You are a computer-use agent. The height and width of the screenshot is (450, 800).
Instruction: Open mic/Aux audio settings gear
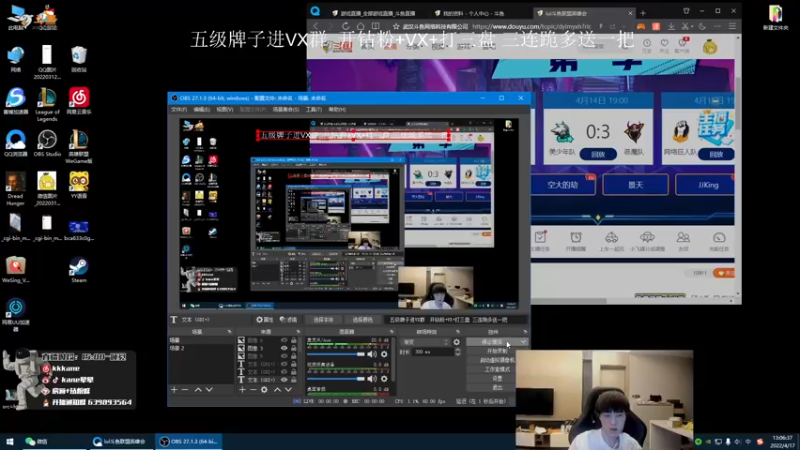point(384,354)
